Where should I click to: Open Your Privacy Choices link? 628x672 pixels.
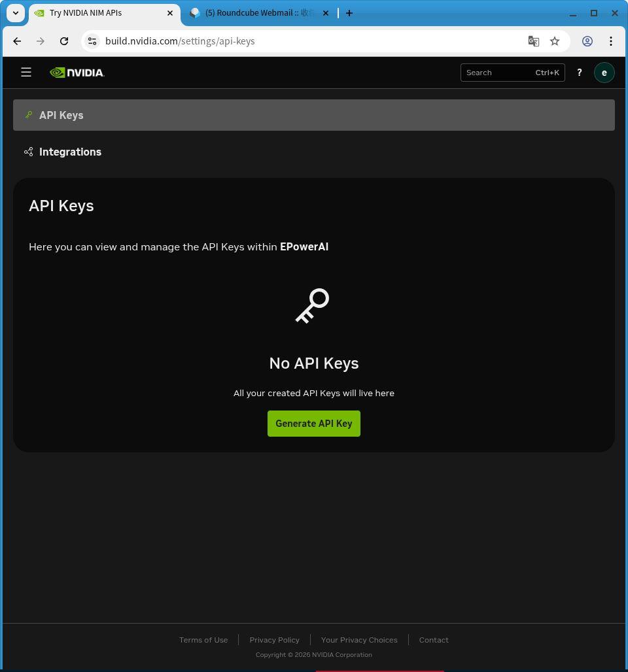pyautogui.click(x=359, y=639)
